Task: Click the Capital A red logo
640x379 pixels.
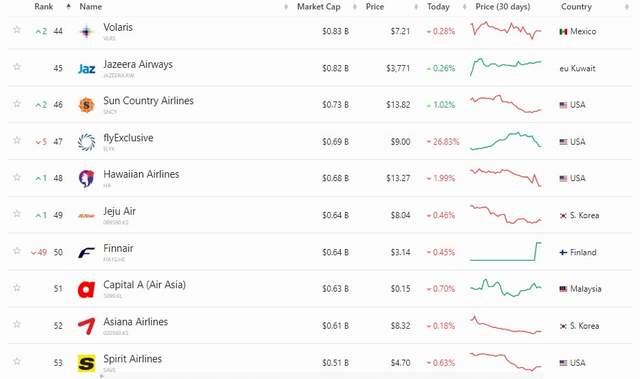Action: pyautogui.click(x=86, y=289)
